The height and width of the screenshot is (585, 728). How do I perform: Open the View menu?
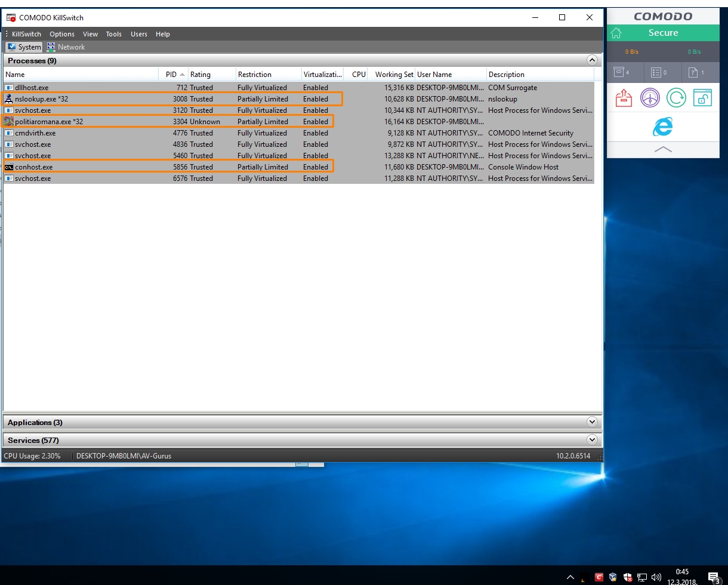click(x=90, y=34)
